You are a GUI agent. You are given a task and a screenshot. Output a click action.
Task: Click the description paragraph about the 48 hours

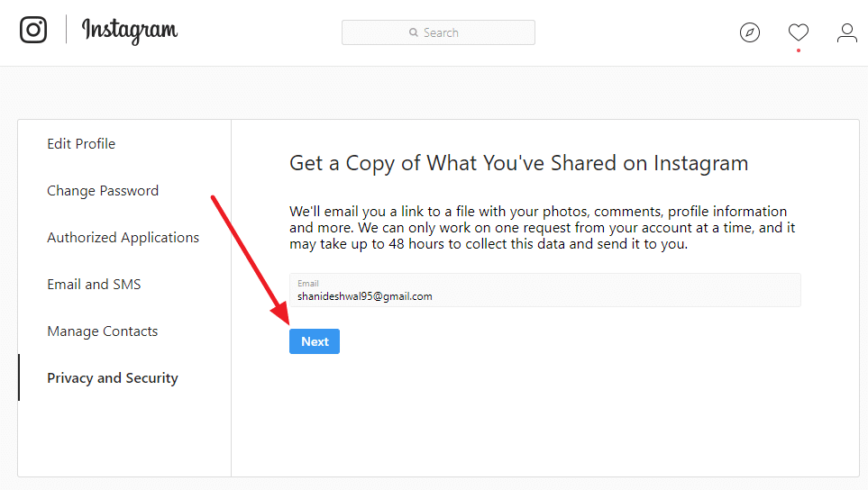tap(542, 228)
